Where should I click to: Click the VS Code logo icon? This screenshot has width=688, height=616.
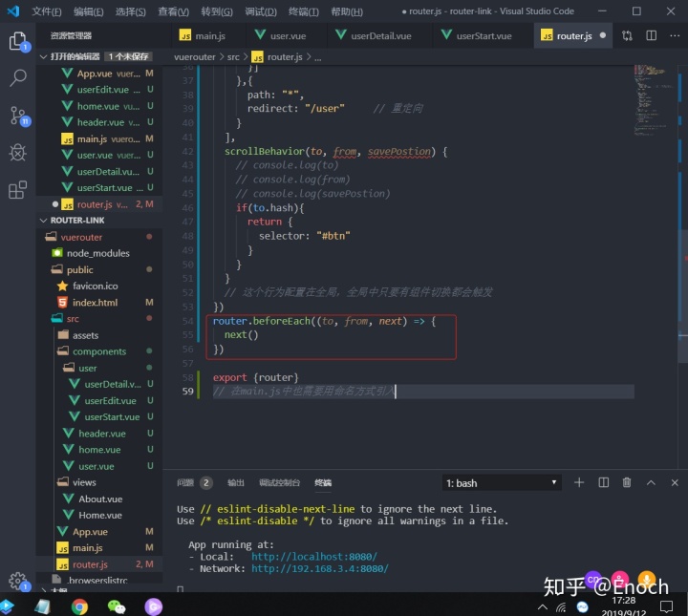pyautogui.click(x=13, y=11)
